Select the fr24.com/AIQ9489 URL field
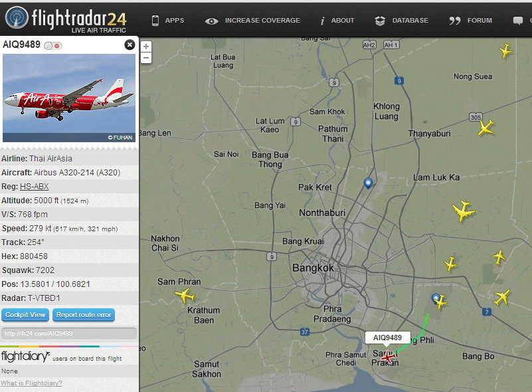 click(69, 334)
